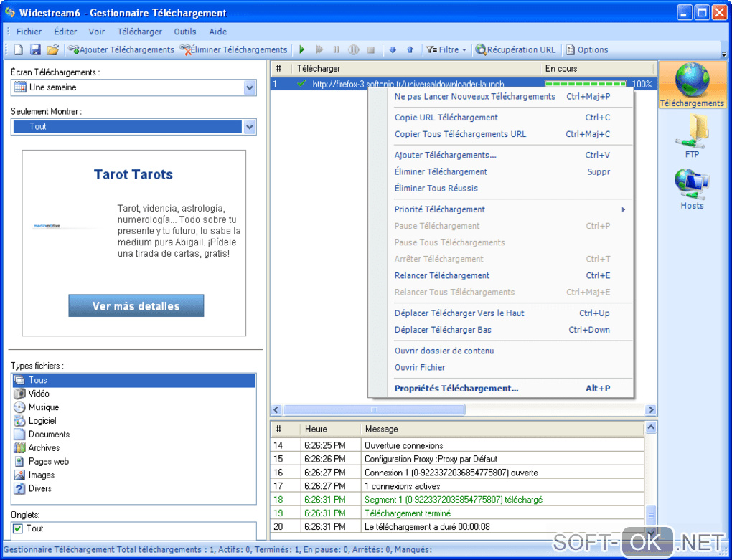This screenshot has height=560, width=732.
Task: Click the En cours column header
Action: point(596,69)
